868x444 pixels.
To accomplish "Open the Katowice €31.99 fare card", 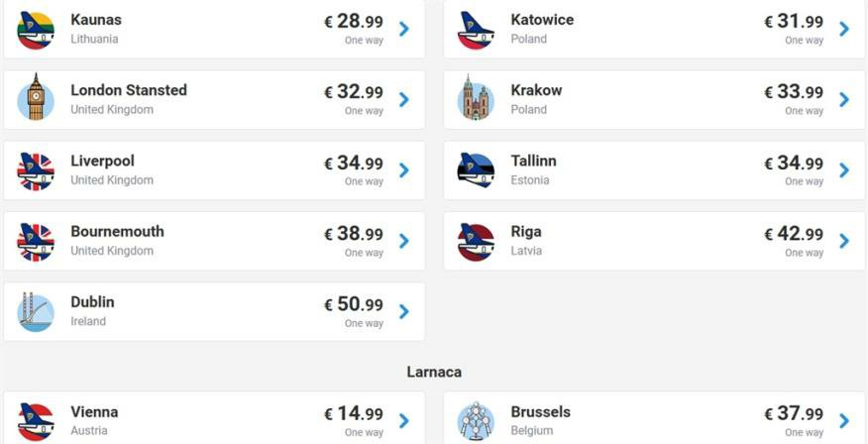I will pyautogui.click(x=654, y=30).
